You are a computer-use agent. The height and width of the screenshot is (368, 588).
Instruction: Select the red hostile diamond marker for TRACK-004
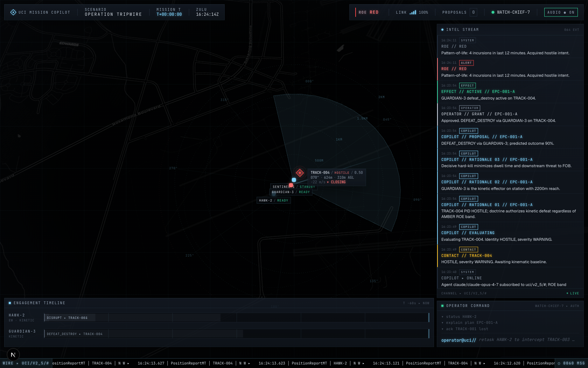coord(300,172)
